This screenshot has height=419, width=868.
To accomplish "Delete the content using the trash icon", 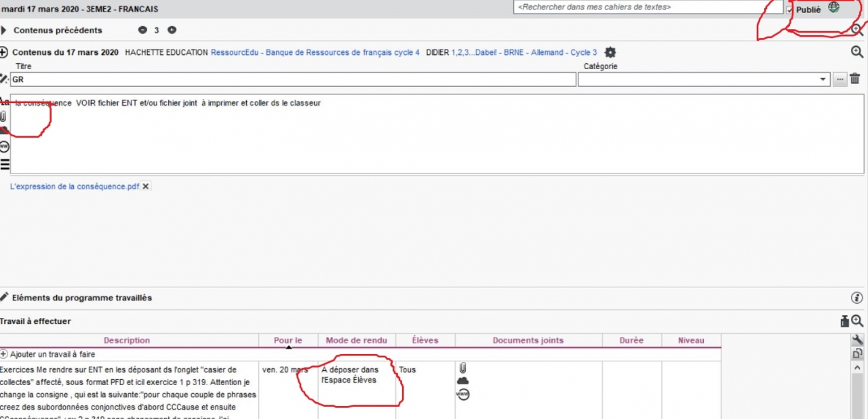I will coord(855,79).
